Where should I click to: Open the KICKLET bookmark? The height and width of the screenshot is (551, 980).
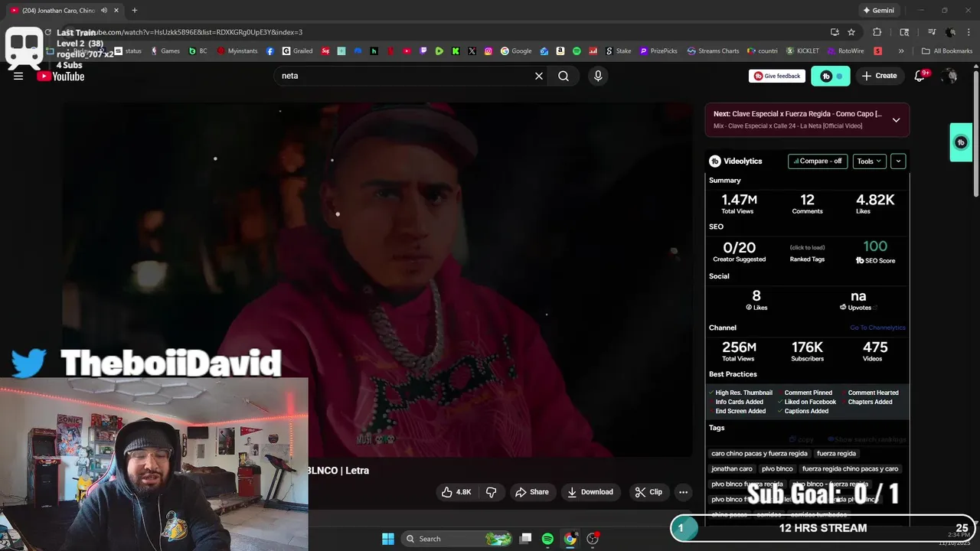[802, 51]
